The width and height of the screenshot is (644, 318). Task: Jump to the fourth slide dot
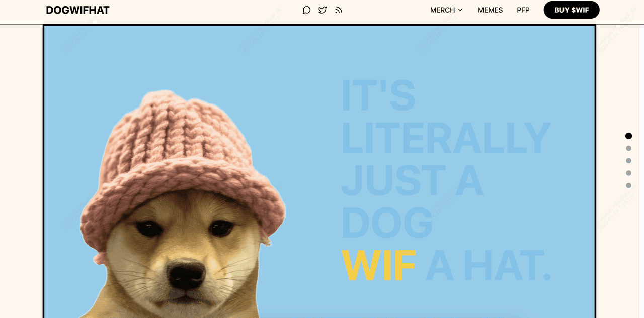click(628, 173)
